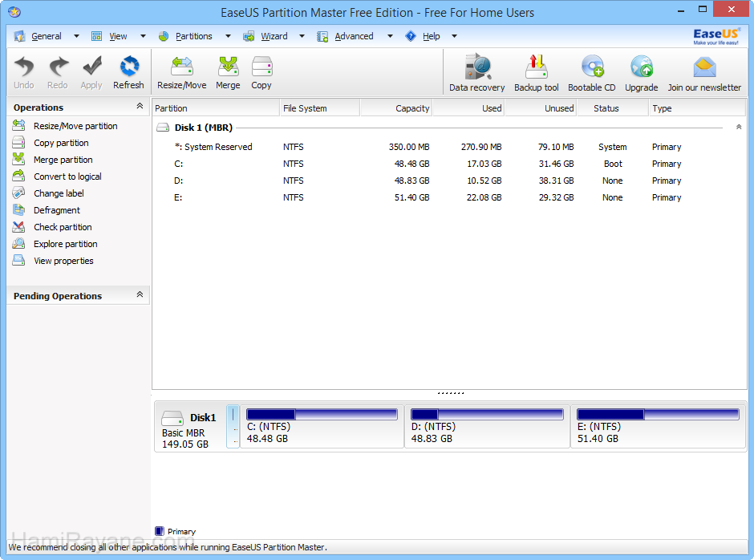The image size is (754, 560).
Task: Select the D: partition usage bar
Action: (487, 414)
